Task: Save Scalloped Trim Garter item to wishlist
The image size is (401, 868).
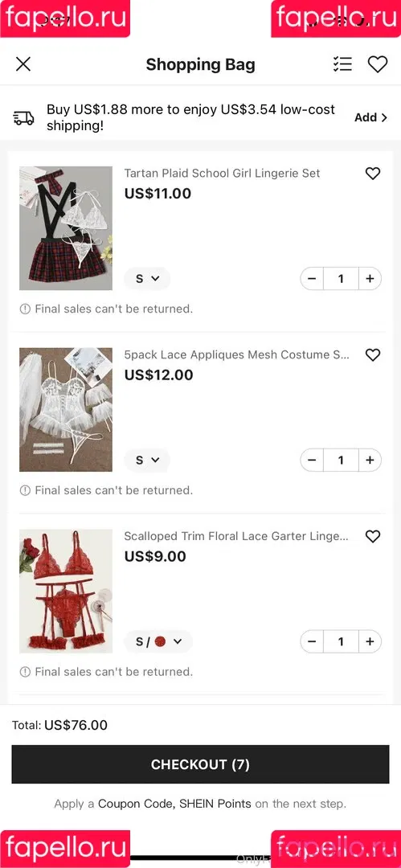Action: (373, 536)
